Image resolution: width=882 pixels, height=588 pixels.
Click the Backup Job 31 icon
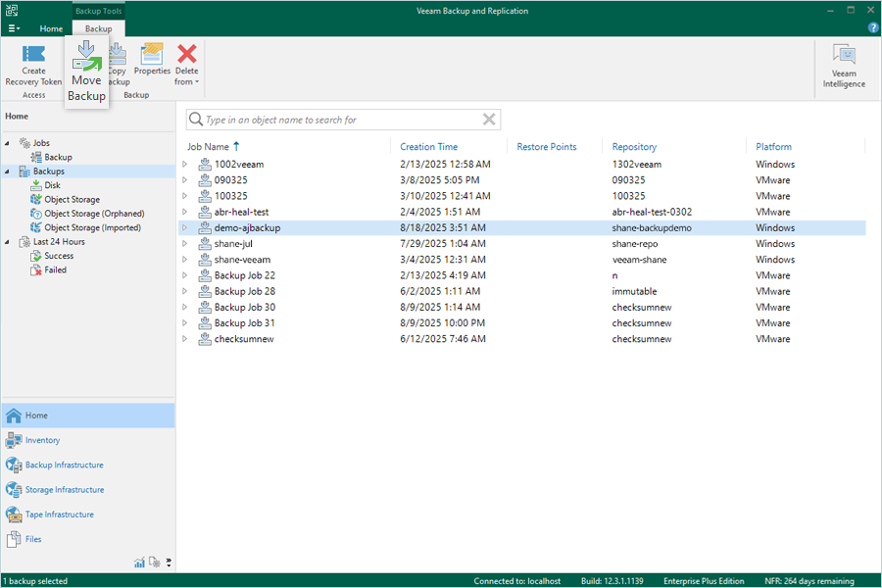pos(205,323)
